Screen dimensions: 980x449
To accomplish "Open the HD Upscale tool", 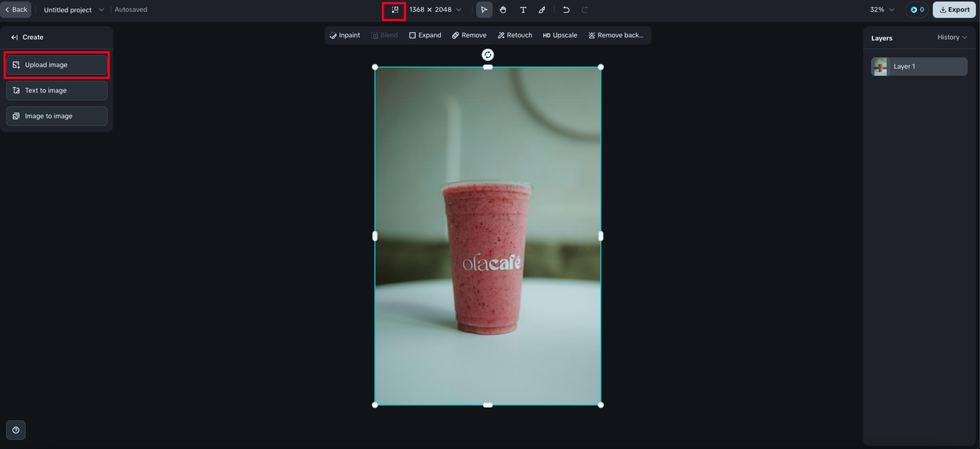I will click(560, 35).
